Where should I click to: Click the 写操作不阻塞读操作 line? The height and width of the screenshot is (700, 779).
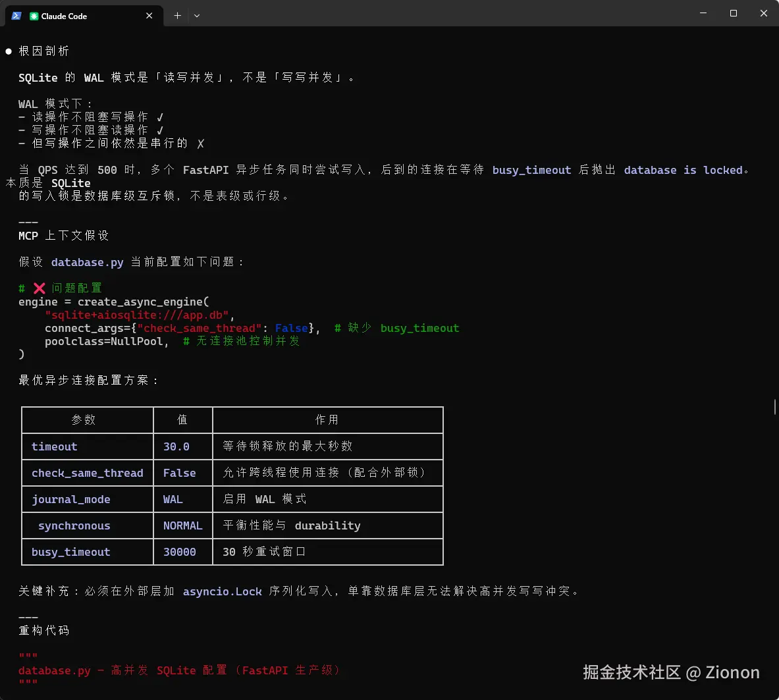(x=92, y=130)
